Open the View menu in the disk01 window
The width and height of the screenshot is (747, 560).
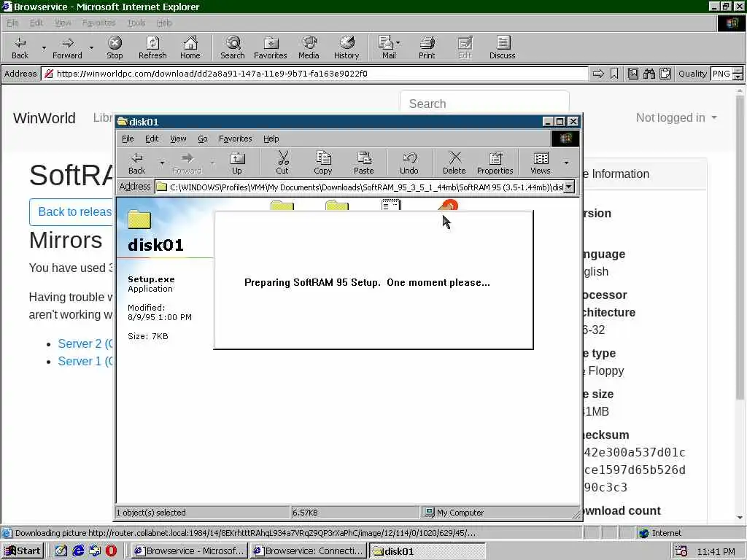point(178,139)
